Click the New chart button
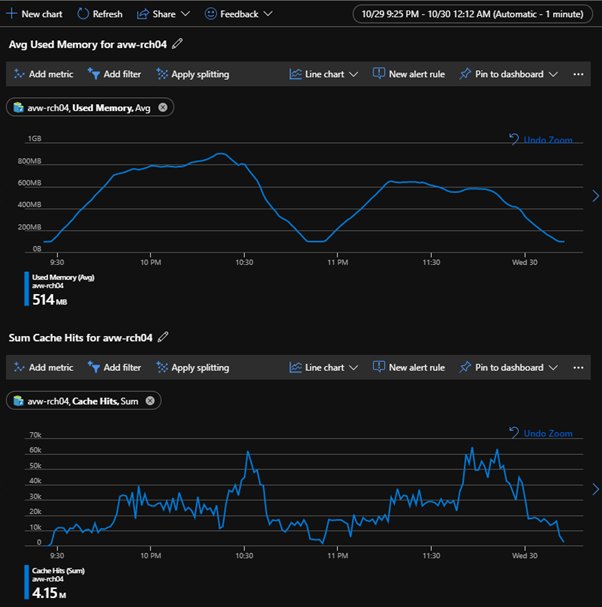Viewport: 602px width, 607px height. pyautogui.click(x=36, y=14)
